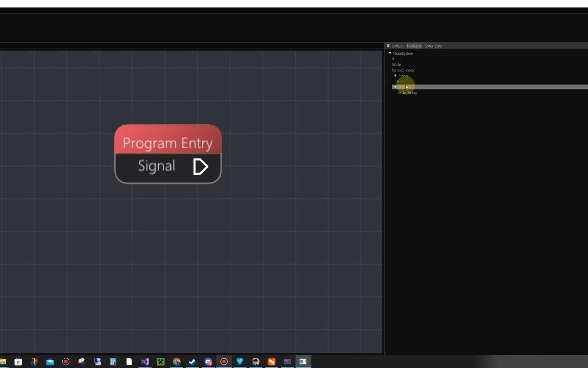588x368 pixels.
Task: Select the Print node entry
Action: (401, 81)
